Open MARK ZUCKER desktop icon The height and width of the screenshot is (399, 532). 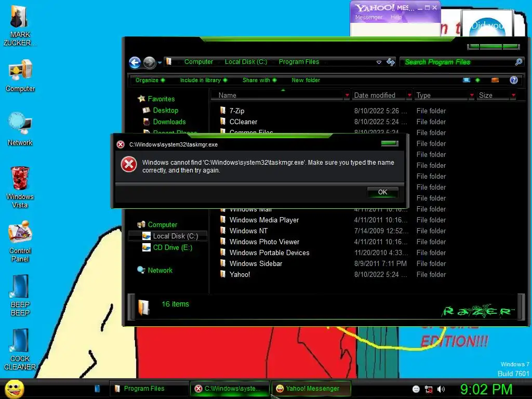(x=19, y=25)
